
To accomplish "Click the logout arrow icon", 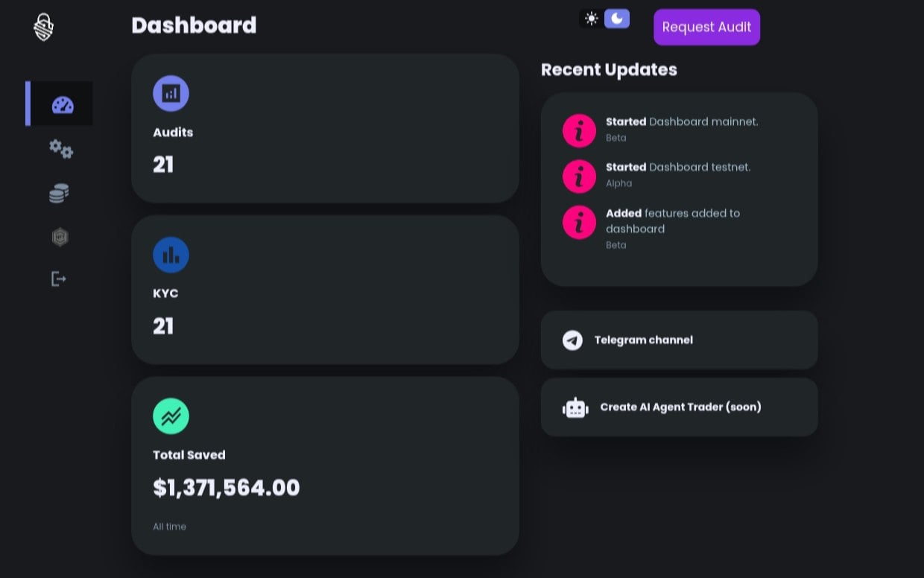I will [x=58, y=279].
